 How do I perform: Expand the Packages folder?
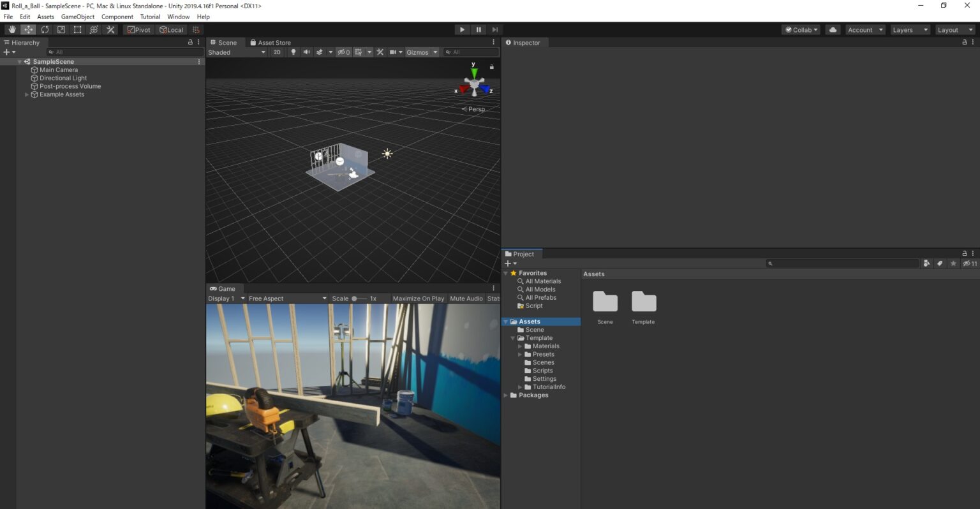click(506, 395)
